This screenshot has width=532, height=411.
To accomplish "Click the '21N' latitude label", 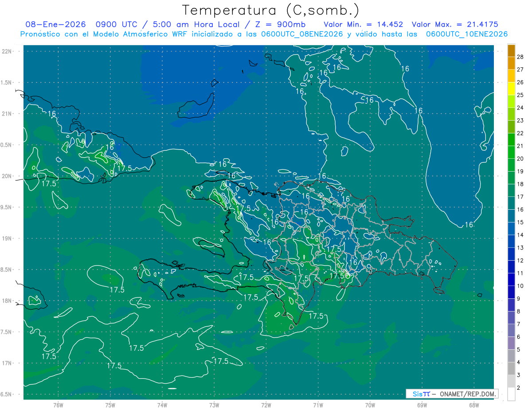I will click(x=7, y=114).
